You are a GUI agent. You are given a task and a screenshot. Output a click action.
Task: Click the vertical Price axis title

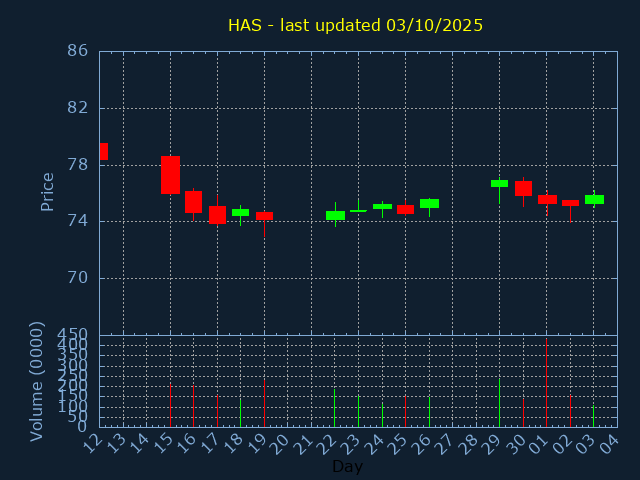tap(47, 192)
